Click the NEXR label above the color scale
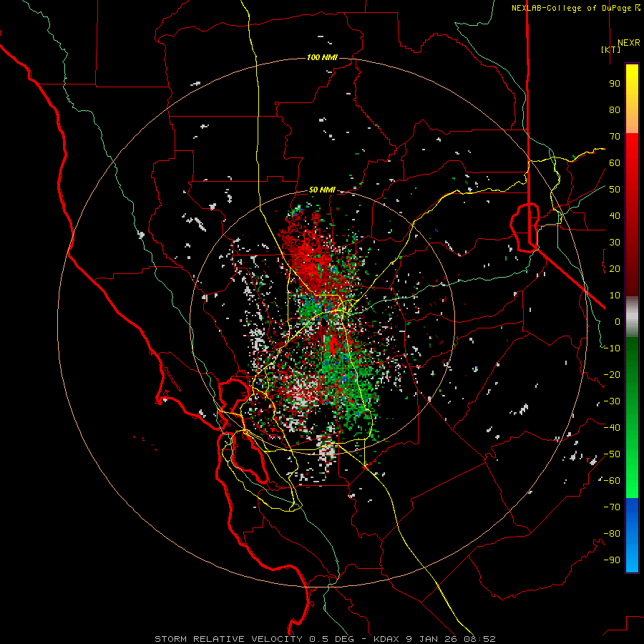This screenshot has height=644, width=644. [x=628, y=43]
